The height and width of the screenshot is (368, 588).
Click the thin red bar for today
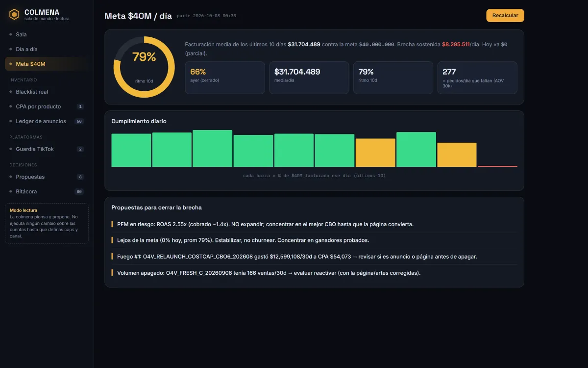497,166
